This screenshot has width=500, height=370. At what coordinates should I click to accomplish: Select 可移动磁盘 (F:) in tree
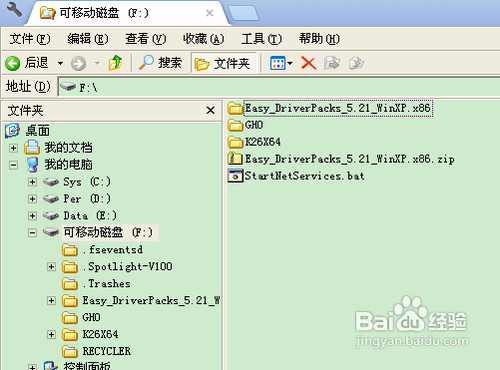point(110,232)
